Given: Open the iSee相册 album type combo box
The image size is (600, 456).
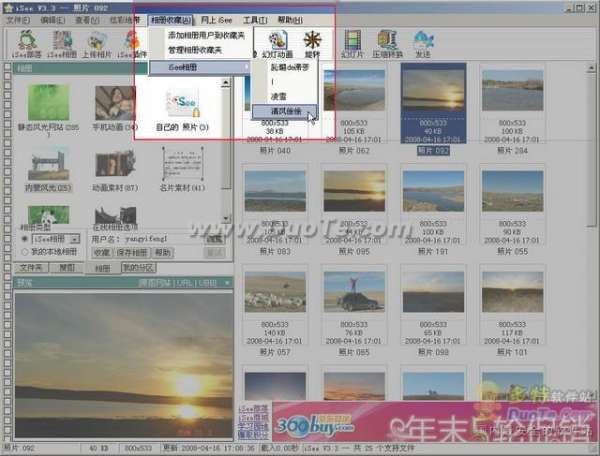Looking at the screenshot, I should click(56, 239).
